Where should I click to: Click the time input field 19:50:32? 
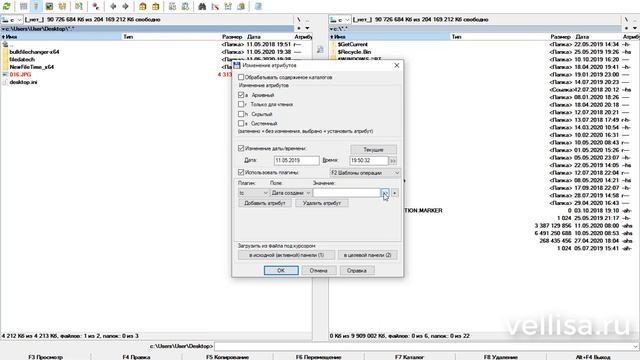point(369,160)
